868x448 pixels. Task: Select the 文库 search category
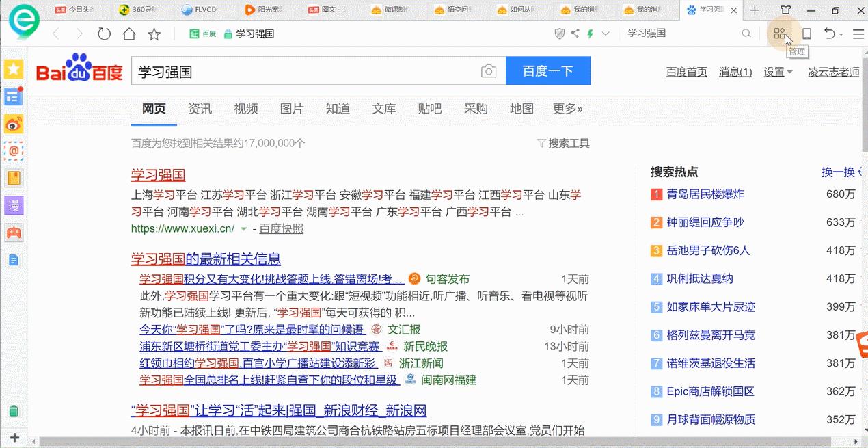(x=384, y=109)
